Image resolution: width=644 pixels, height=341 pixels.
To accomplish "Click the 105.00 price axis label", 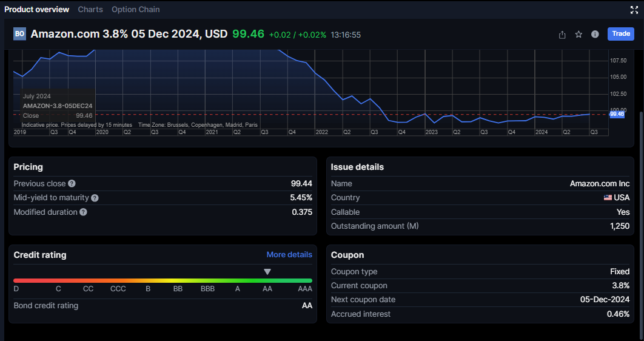I will click(618, 77).
